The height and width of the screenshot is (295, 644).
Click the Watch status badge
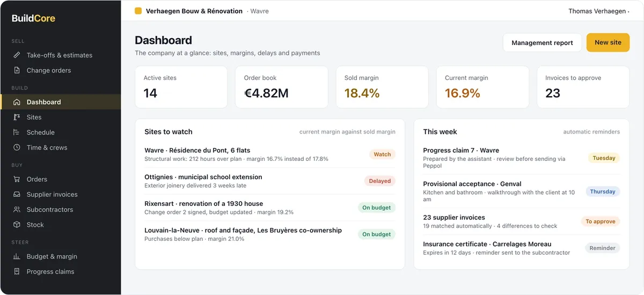point(382,154)
